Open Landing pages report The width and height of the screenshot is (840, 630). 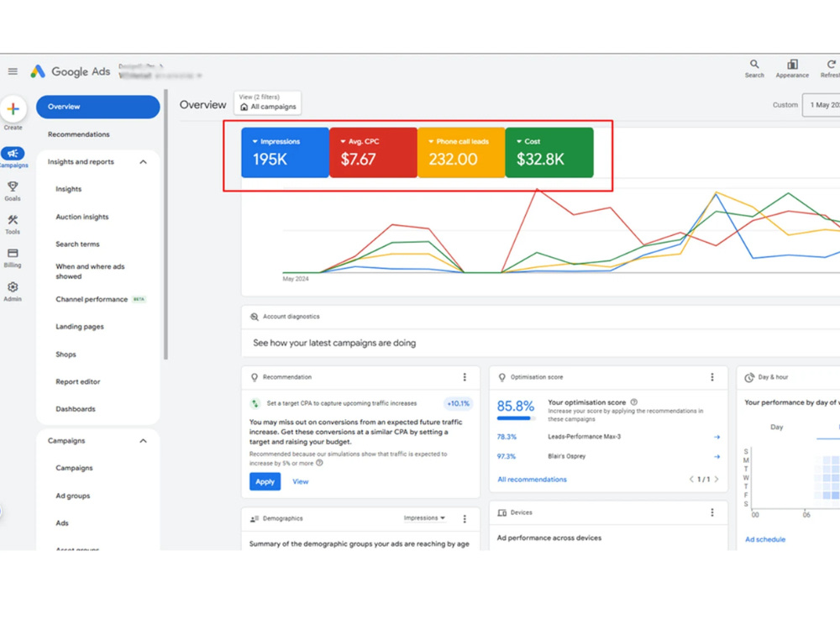(x=80, y=327)
